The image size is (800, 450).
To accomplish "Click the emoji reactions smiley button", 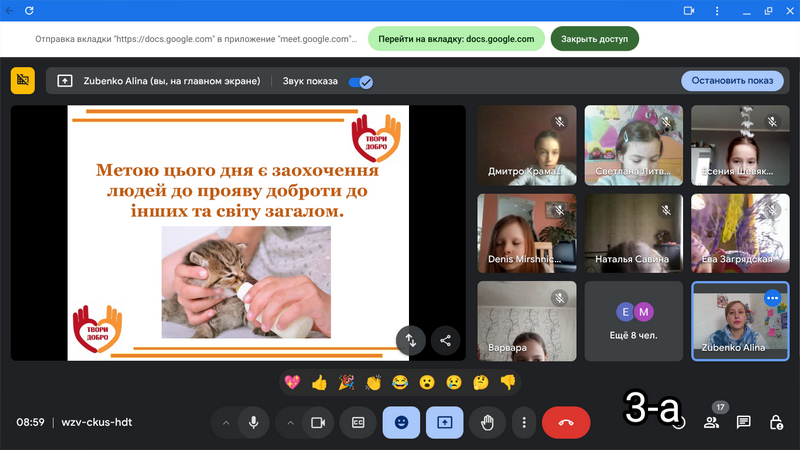I will point(401,422).
